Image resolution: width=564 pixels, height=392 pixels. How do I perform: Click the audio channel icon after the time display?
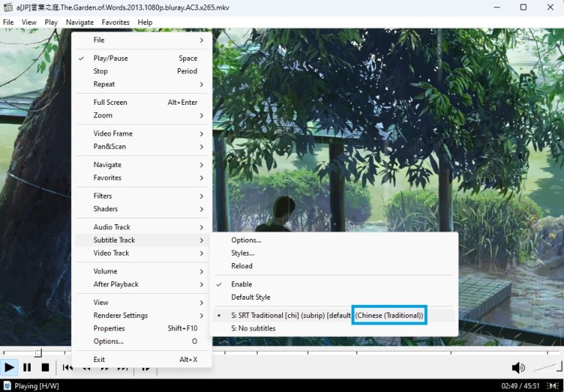(x=553, y=386)
